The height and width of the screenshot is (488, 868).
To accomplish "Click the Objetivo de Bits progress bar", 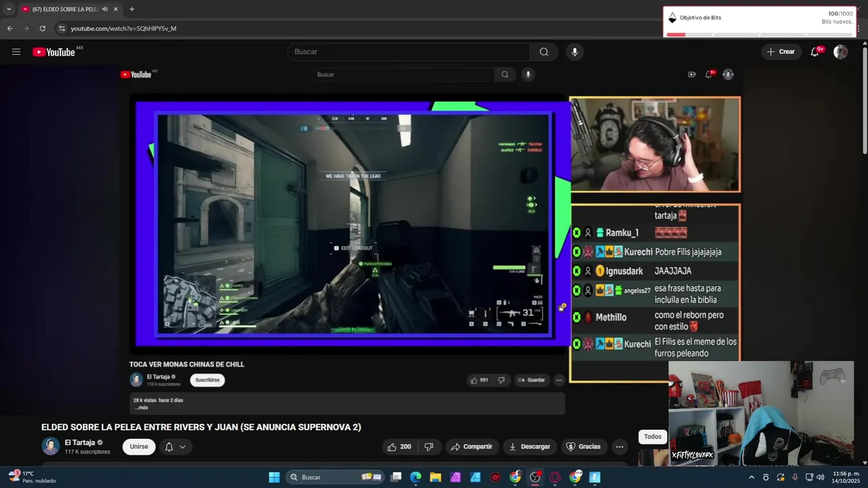I will point(759,35).
